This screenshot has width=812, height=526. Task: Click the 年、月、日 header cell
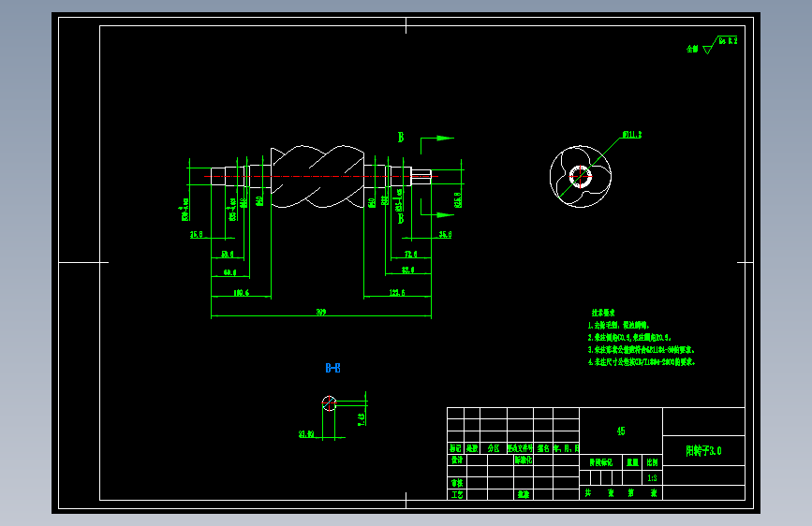pos(566,448)
